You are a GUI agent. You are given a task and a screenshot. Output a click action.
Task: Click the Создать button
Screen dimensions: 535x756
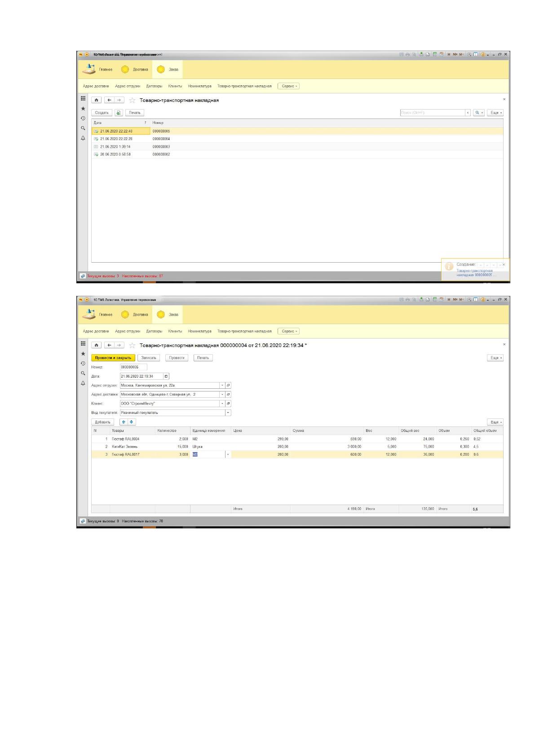102,113
